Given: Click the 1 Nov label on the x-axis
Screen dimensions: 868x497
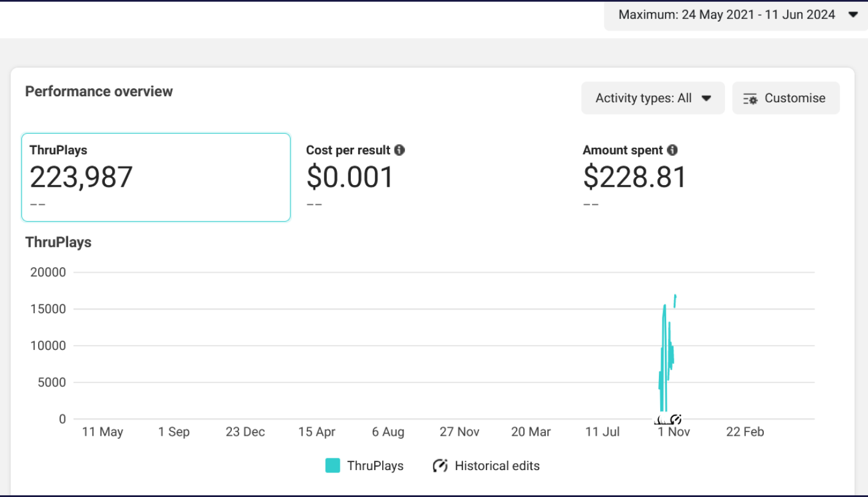Looking at the screenshot, I should click(x=674, y=432).
